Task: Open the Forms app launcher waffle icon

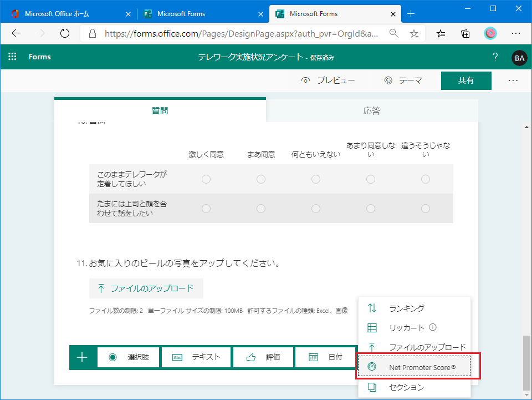Action: pos(13,57)
